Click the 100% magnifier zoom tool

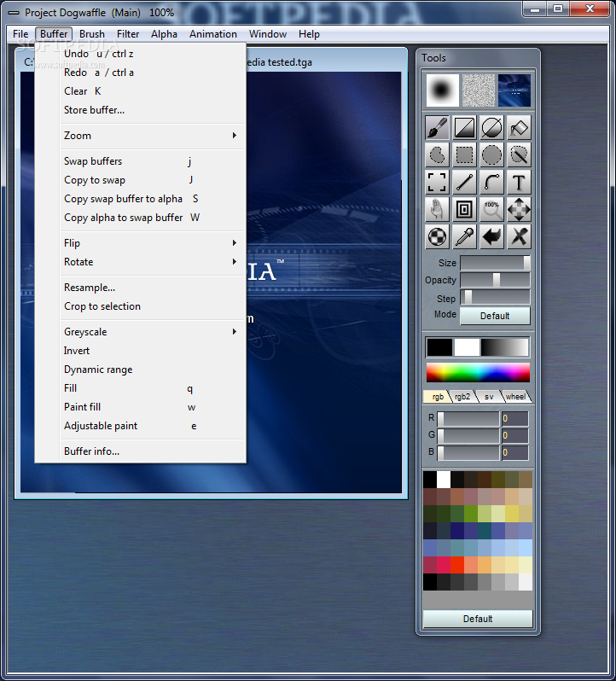pyautogui.click(x=491, y=210)
